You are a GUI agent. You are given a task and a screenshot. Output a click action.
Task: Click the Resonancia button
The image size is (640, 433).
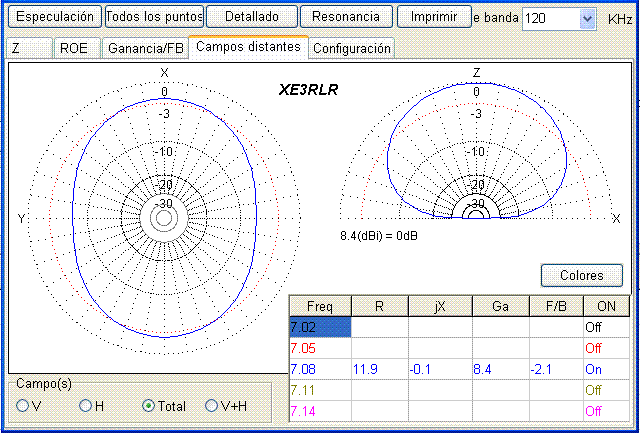(x=346, y=17)
